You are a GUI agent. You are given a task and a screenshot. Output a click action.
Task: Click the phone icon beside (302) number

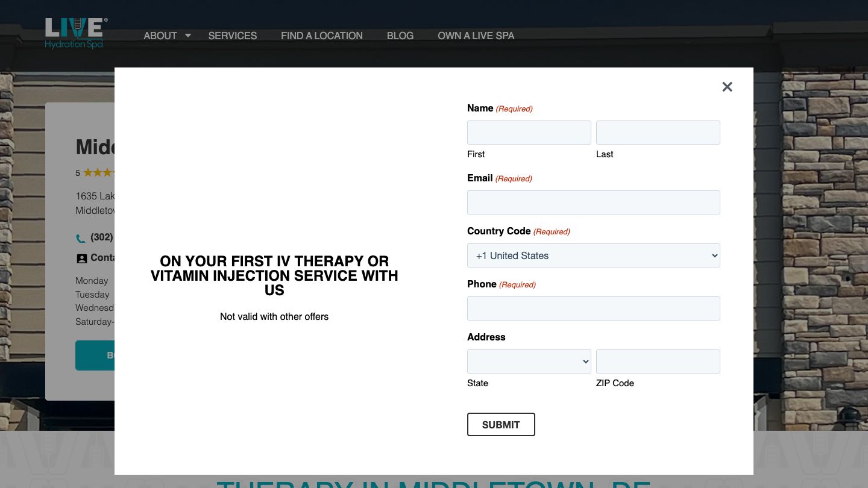tap(81, 238)
